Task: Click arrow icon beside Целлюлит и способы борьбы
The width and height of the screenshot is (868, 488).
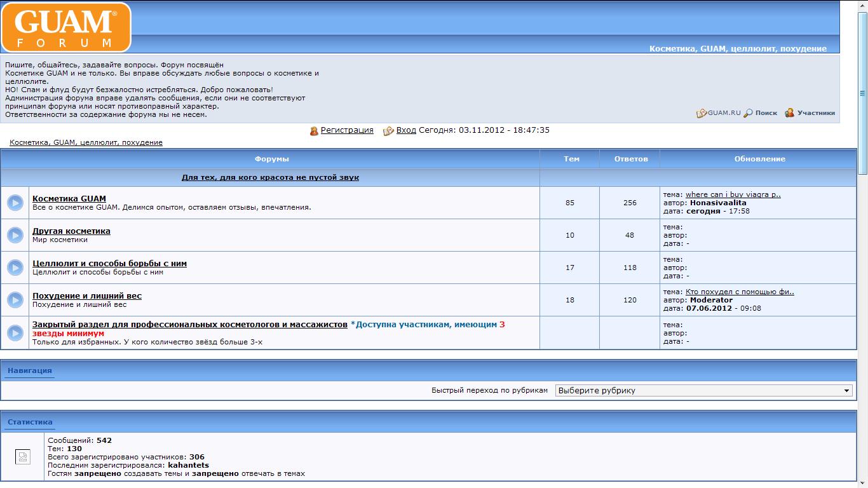Action: point(15,268)
